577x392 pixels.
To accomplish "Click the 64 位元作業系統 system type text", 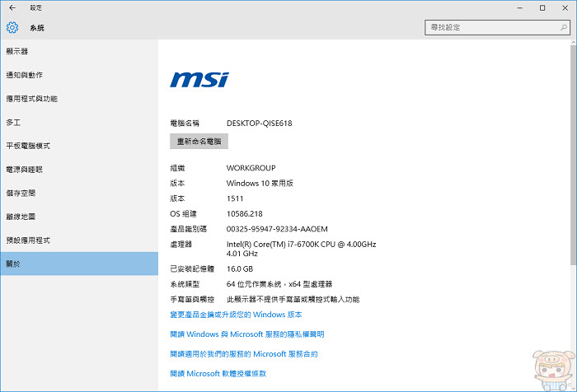I will 279,284.
